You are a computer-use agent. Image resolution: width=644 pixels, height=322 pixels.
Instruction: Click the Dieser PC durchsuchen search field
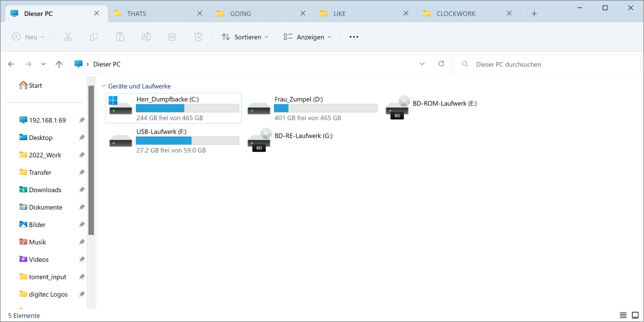(x=547, y=64)
